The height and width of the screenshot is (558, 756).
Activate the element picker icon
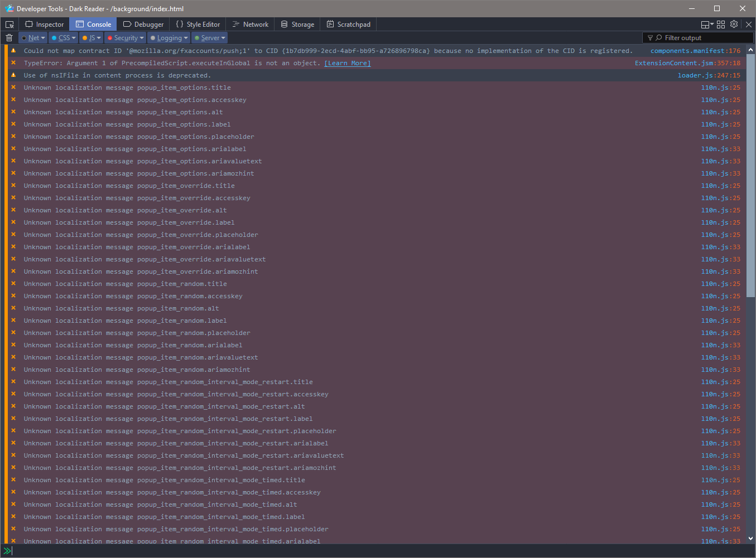9,25
